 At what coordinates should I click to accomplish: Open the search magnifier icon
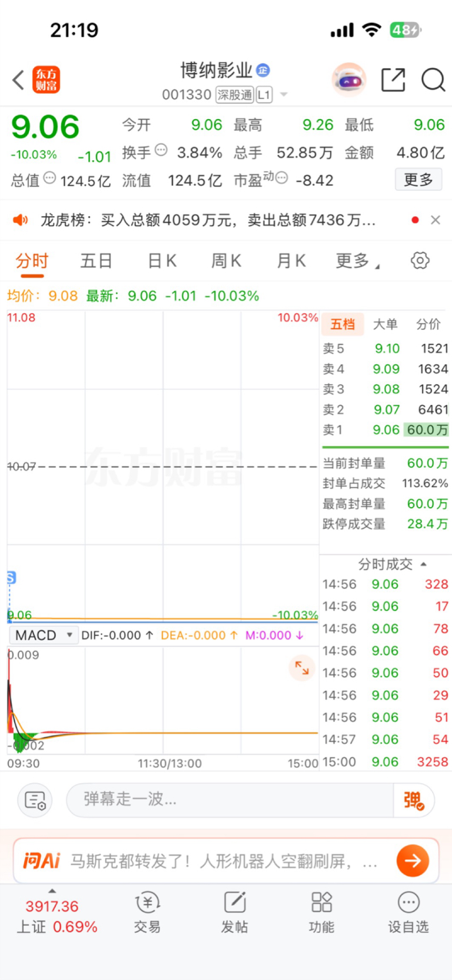433,80
